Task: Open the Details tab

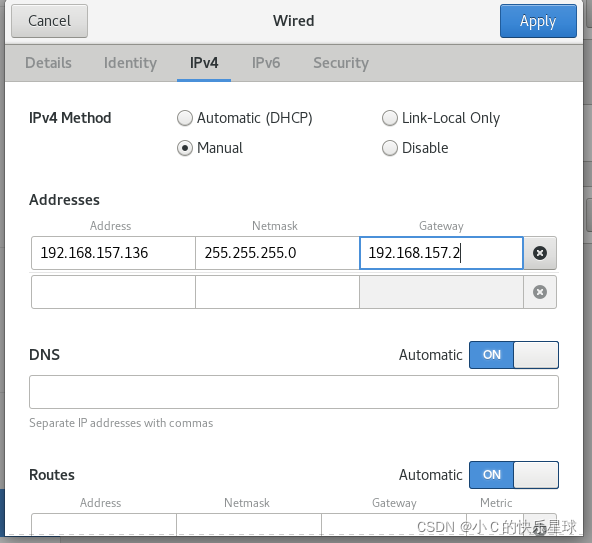Action: click(x=48, y=63)
